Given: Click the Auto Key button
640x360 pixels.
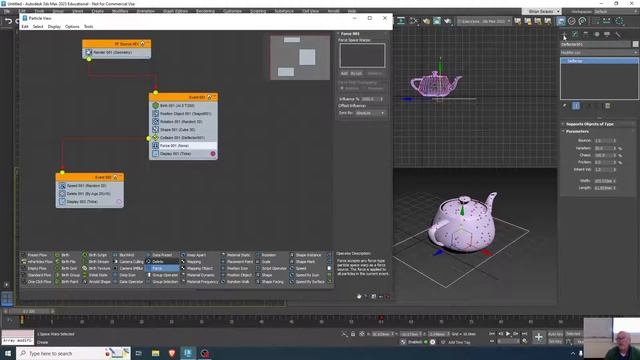Looking at the screenshot, I should coord(555,334).
